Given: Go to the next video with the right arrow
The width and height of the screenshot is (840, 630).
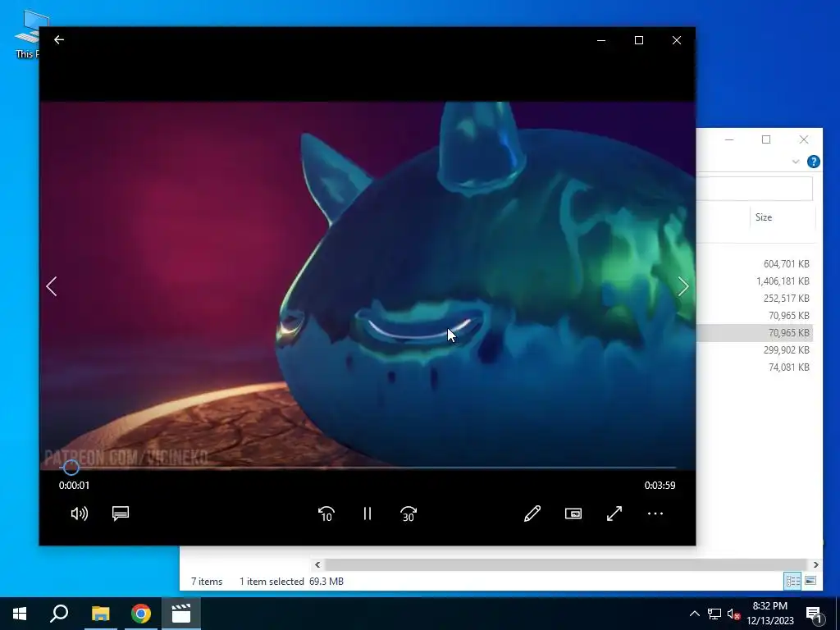Looking at the screenshot, I should pyautogui.click(x=683, y=286).
